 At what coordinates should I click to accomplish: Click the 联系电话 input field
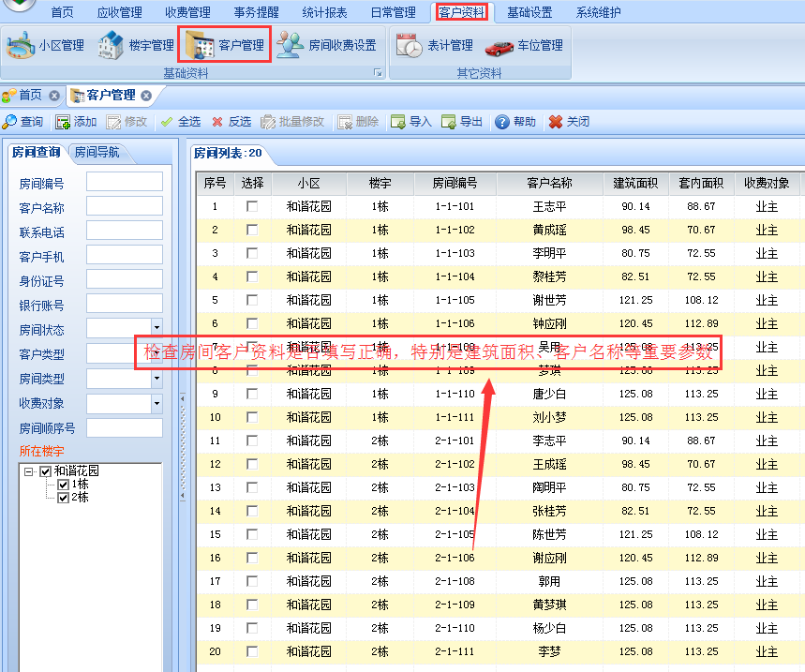coord(125,231)
